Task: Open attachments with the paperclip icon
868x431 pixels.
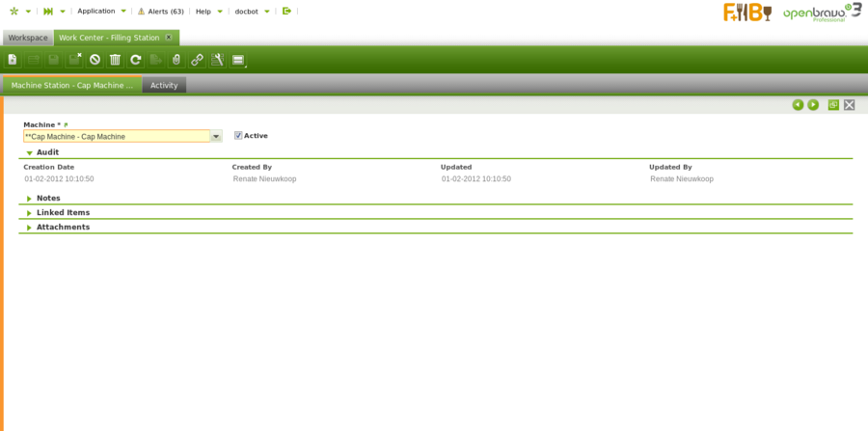Action: pos(176,60)
